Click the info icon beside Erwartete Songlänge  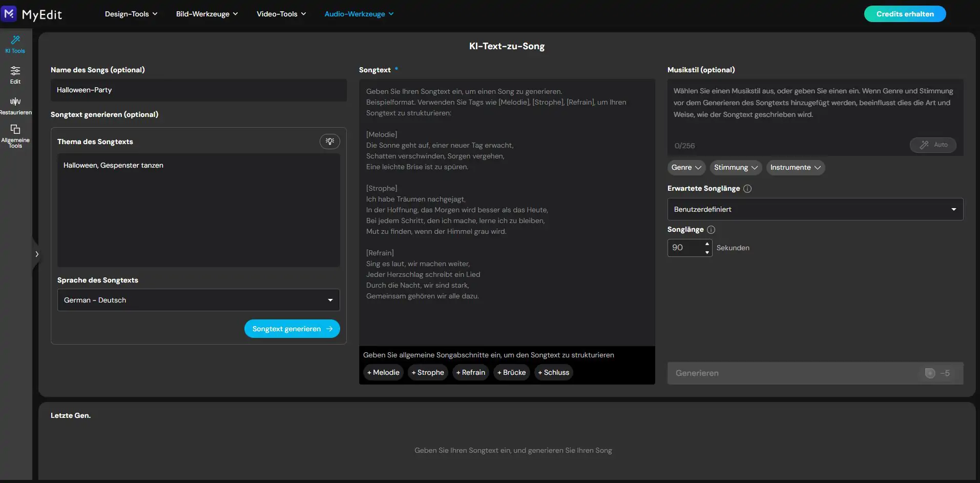(747, 189)
